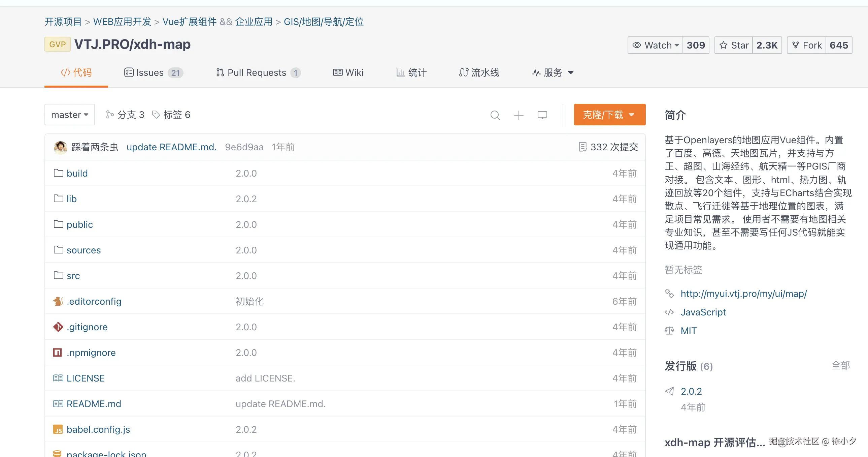This screenshot has width=868, height=457.
Task: Click the JavaScript language icon in sidebar
Action: click(x=669, y=312)
